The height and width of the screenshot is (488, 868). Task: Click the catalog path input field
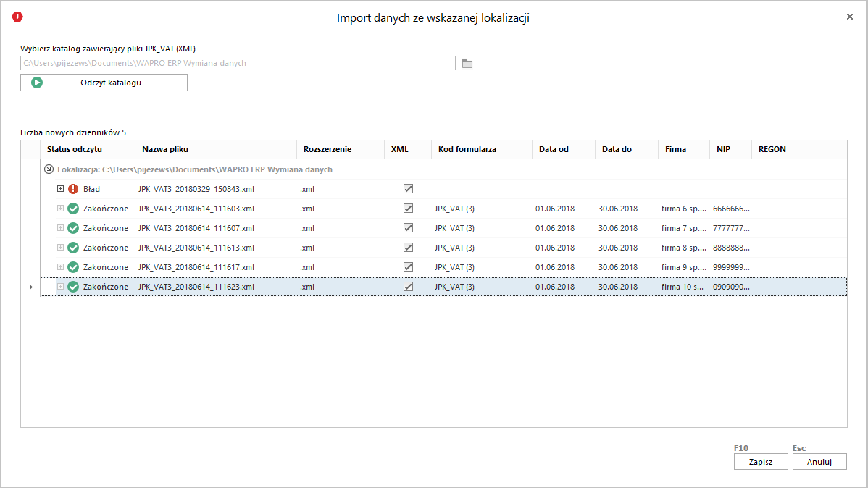click(x=238, y=64)
